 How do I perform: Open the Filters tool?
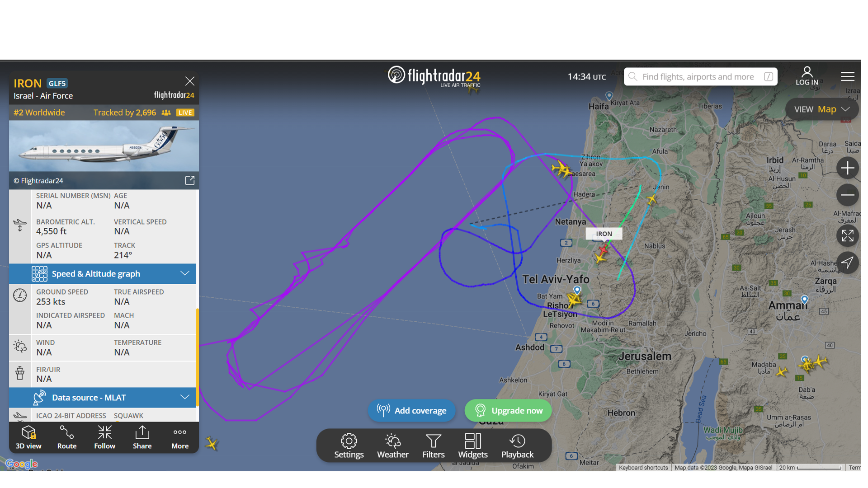[x=434, y=446]
